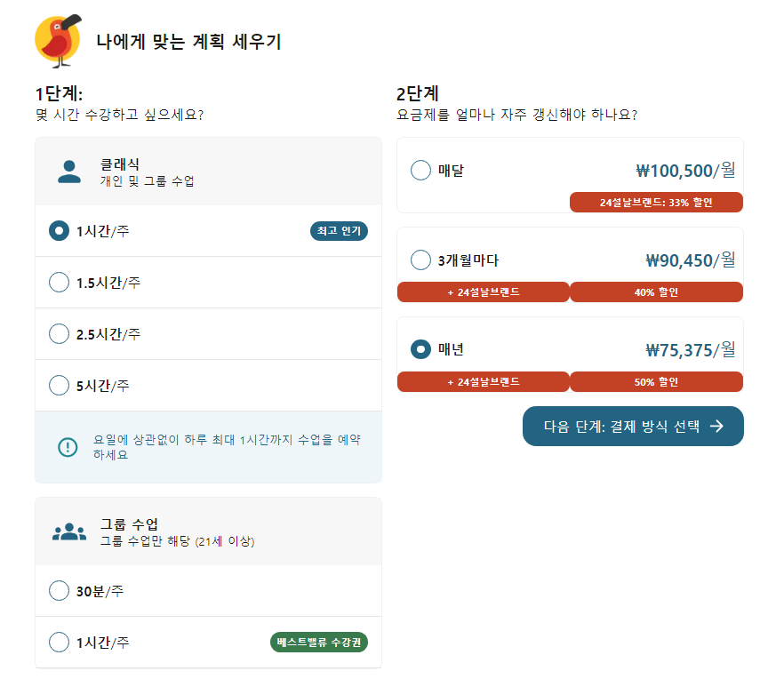Pick the 30분/주 group lesson option
The image size is (784, 687).
(59, 590)
